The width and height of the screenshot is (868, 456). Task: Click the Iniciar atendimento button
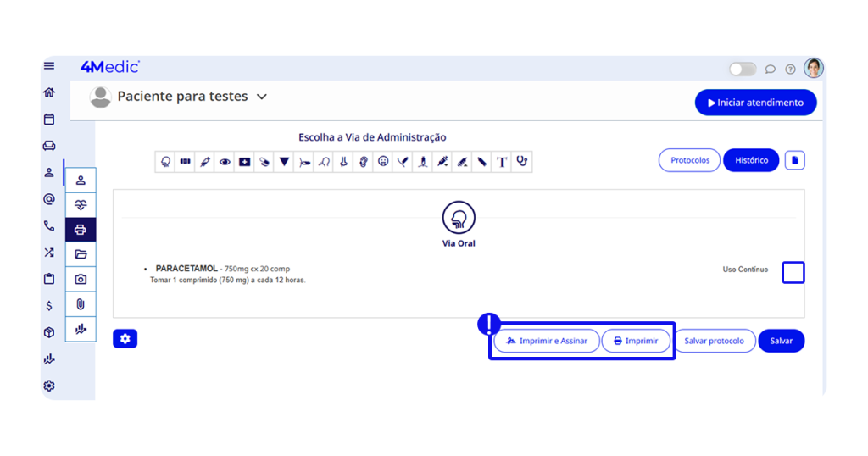pos(755,103)
